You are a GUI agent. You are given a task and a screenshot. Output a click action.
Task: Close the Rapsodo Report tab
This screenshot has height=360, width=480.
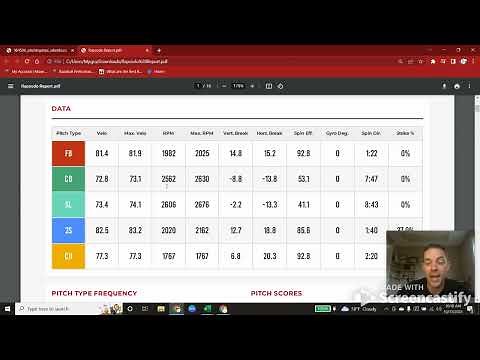[147, 50]
